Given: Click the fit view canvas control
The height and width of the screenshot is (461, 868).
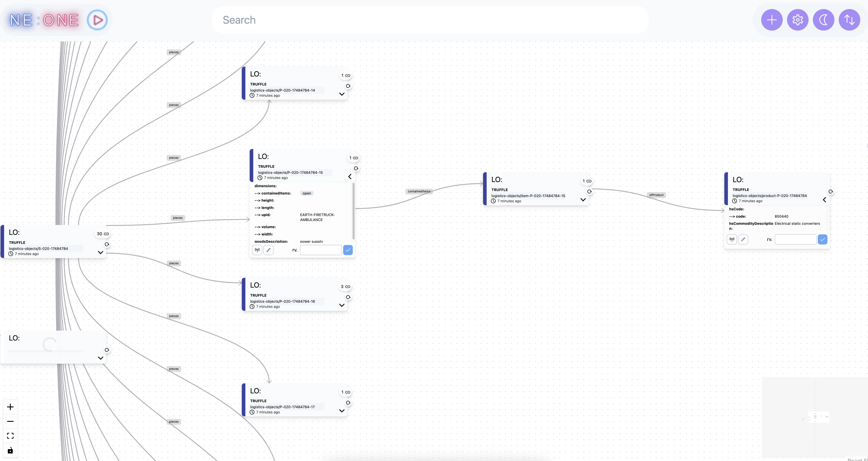Looking at the screenshot, I should pyautogui.click(x=10, y=436).
